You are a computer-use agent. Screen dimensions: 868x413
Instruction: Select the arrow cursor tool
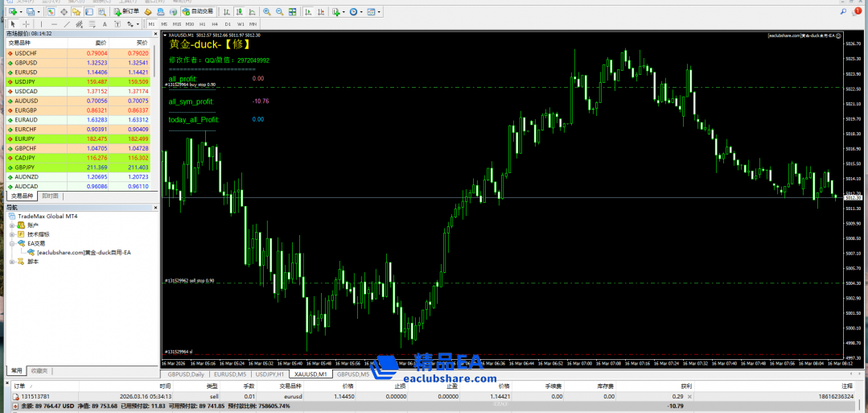tap(12, 24)
